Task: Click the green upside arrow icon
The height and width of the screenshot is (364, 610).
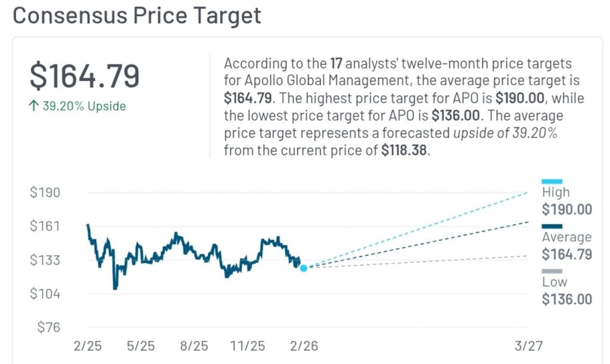Action: [x=34, y=107]
